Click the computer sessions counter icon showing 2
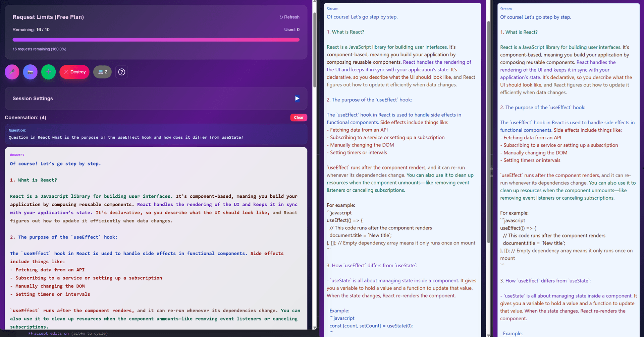Viewport: 644px width, 337px height. [102, 72]
